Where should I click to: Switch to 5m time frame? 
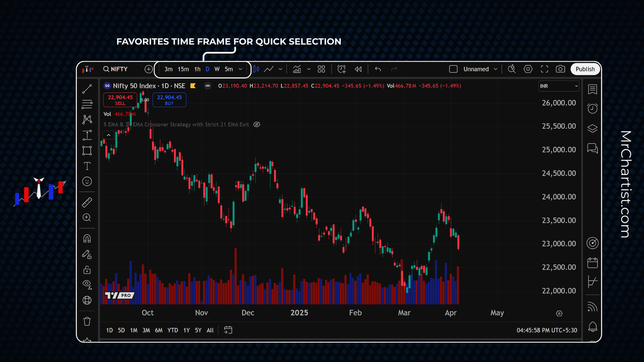pyautogui.click(x=229, y=69)
